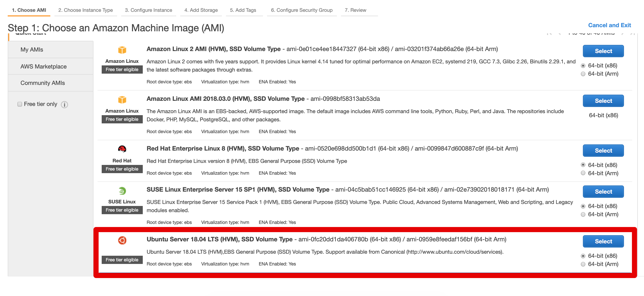
Task: Select the Ubuntu Server 18.04 LTS AMI
Action: [603, 241]
